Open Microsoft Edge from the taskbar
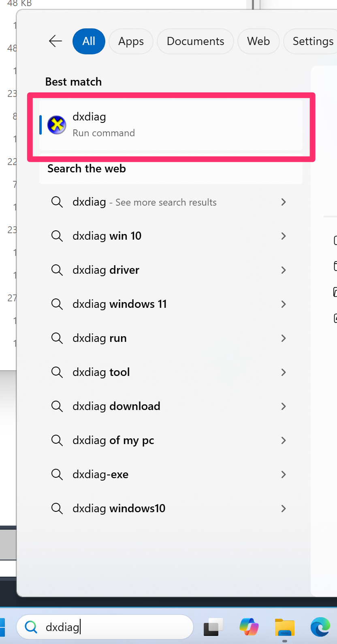The height and width of the screenshot is (644, 337). point(320,627)
